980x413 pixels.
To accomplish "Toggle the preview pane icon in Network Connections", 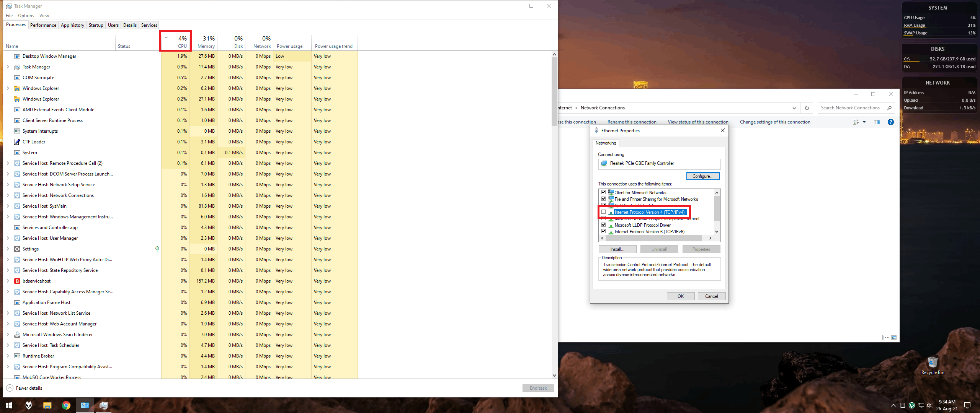I will coord(877,122).
